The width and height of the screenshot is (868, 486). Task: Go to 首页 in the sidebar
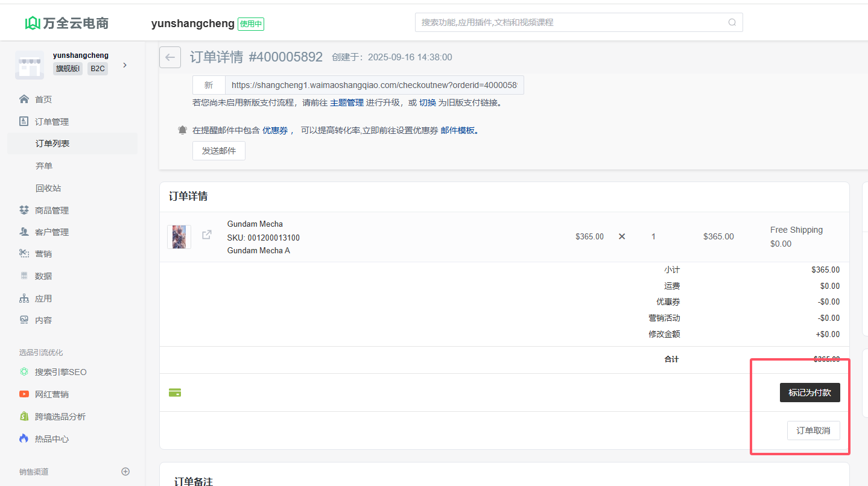43,99
